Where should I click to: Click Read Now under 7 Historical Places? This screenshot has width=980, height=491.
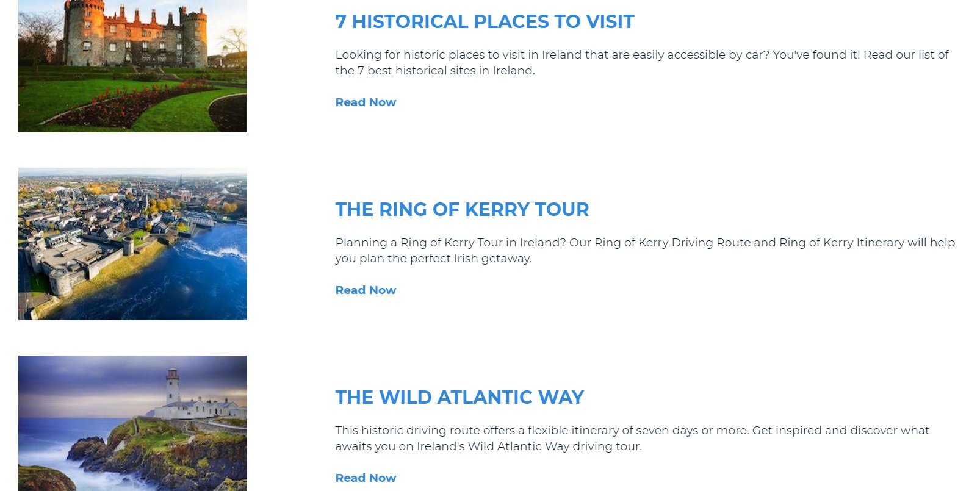[366, 102]
